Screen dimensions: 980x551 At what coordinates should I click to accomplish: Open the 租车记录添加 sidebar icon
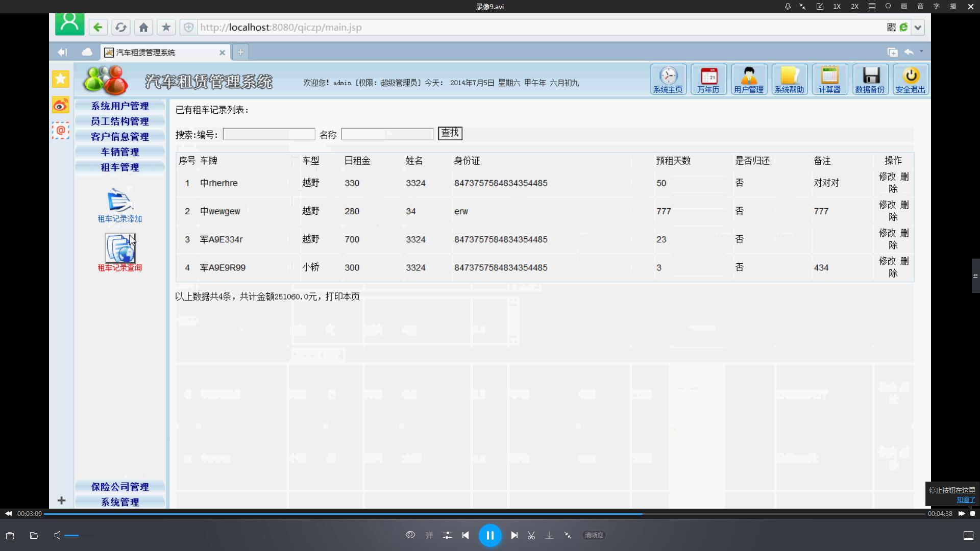coord(120,205)
